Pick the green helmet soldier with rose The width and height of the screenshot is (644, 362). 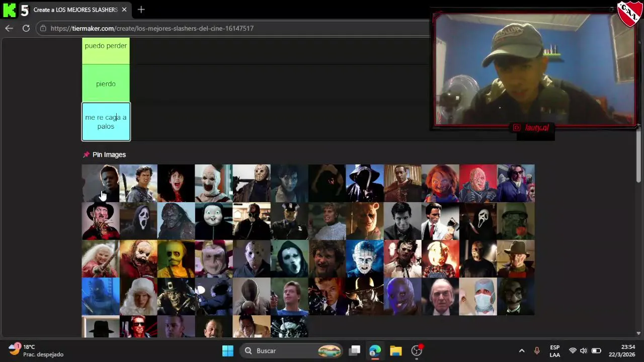(x=516, y=221)
